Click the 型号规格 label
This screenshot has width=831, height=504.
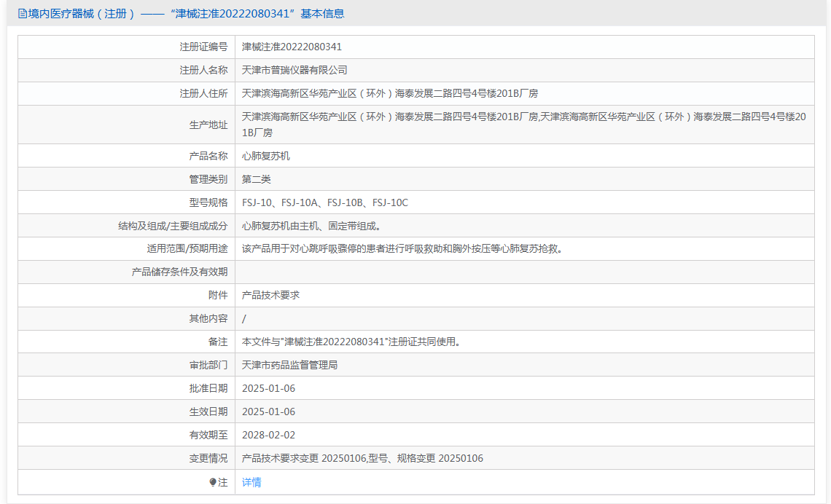coord(208,202)
